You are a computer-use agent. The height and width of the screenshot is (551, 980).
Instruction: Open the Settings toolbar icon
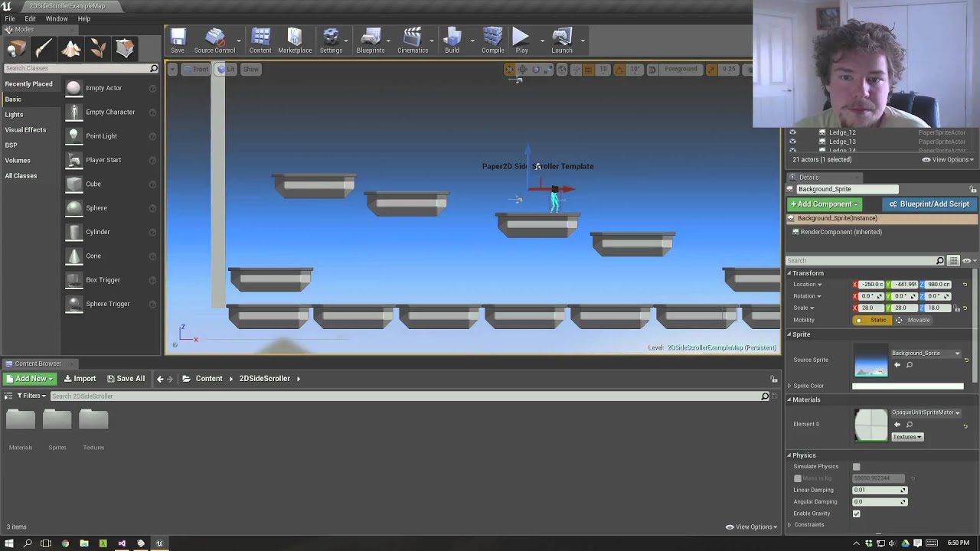[331, 41]
